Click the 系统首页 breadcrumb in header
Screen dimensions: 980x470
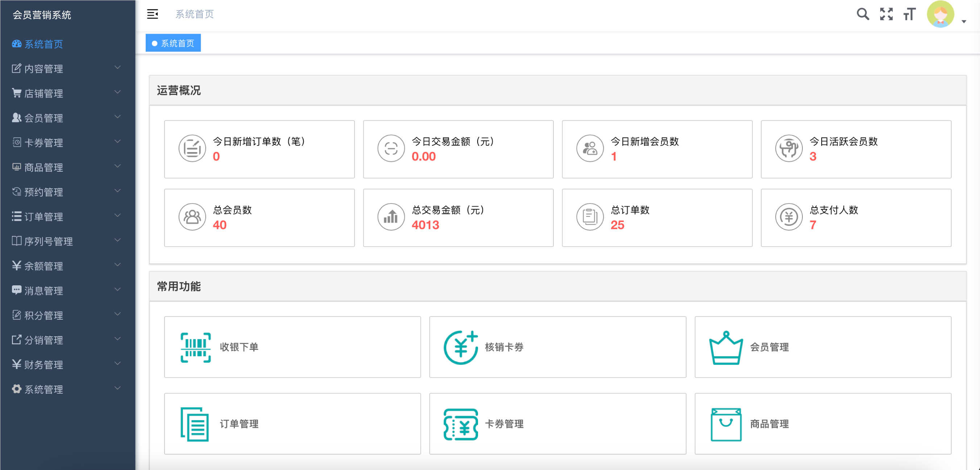[194, 14]
